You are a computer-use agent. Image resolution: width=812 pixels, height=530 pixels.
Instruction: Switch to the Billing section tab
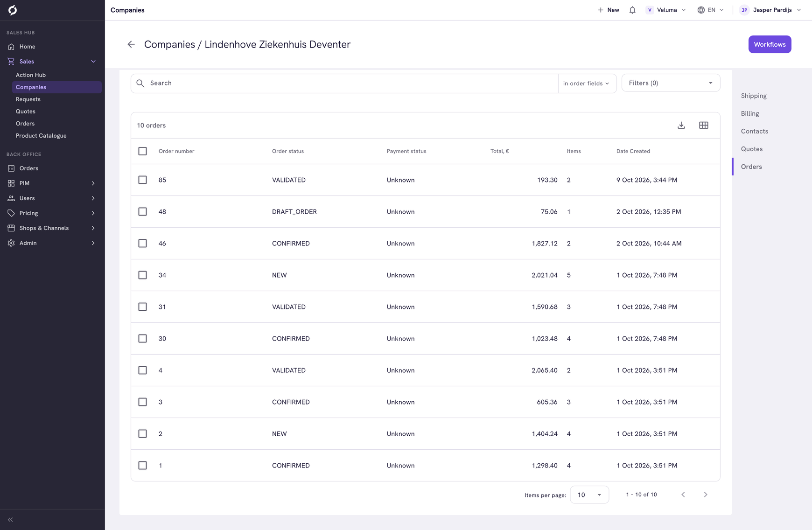point(750,113)
